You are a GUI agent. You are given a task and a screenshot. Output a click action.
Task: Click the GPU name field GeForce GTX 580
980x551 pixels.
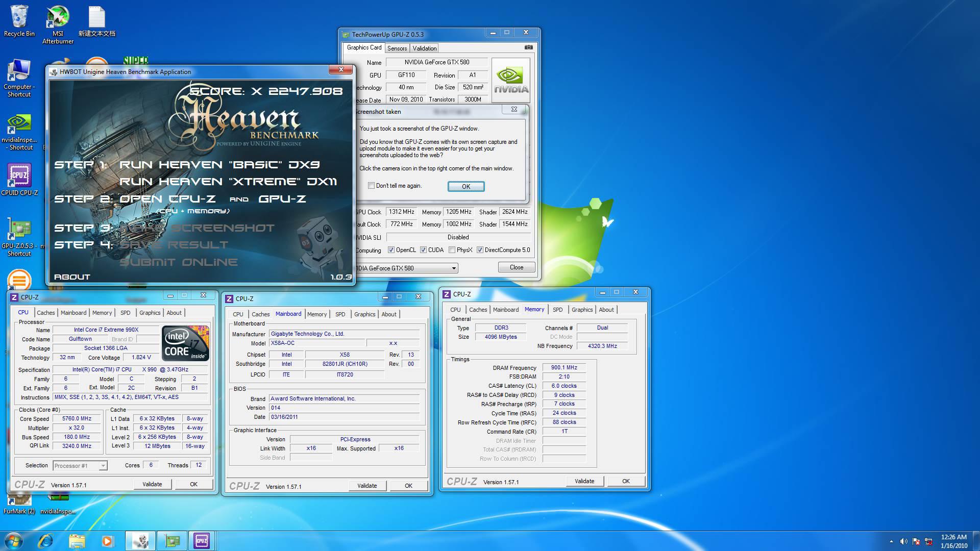437,62
